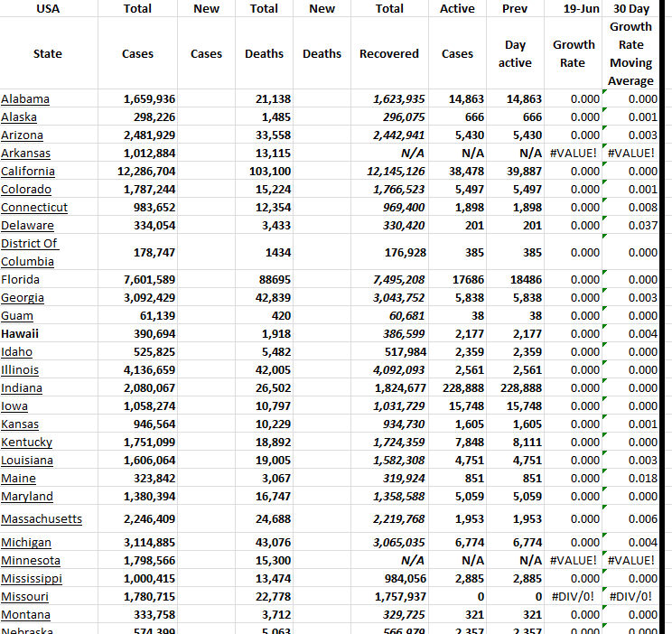Follow the District Of Columbia link

pos(29,252)
